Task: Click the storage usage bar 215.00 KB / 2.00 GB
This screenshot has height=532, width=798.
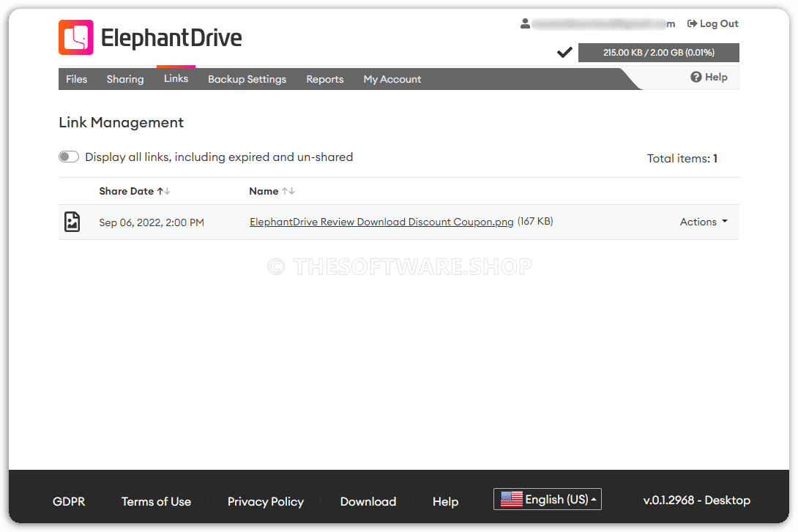Action: pyautogui.click(x=659, y=53)
